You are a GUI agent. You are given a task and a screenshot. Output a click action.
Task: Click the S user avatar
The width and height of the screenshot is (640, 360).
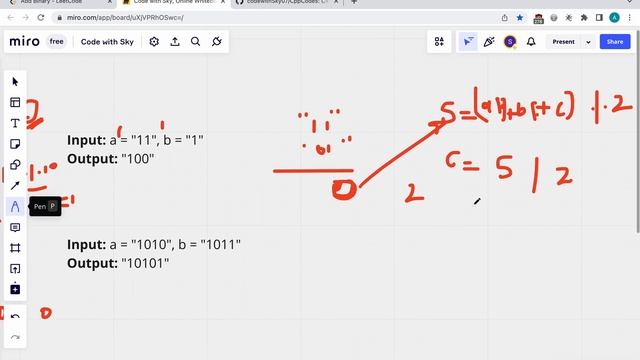click(x=510, y=42)
